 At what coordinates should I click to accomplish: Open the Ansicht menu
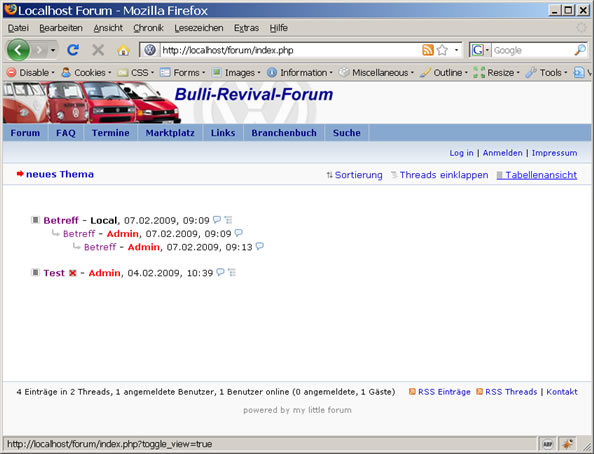pyautogui.click(x=108, y=28)
